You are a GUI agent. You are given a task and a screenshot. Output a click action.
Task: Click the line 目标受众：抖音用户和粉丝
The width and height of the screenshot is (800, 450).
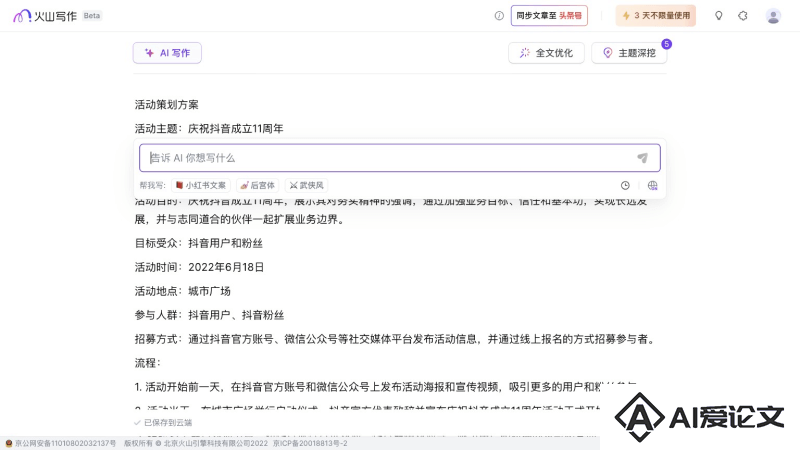[x=199, y=243]
